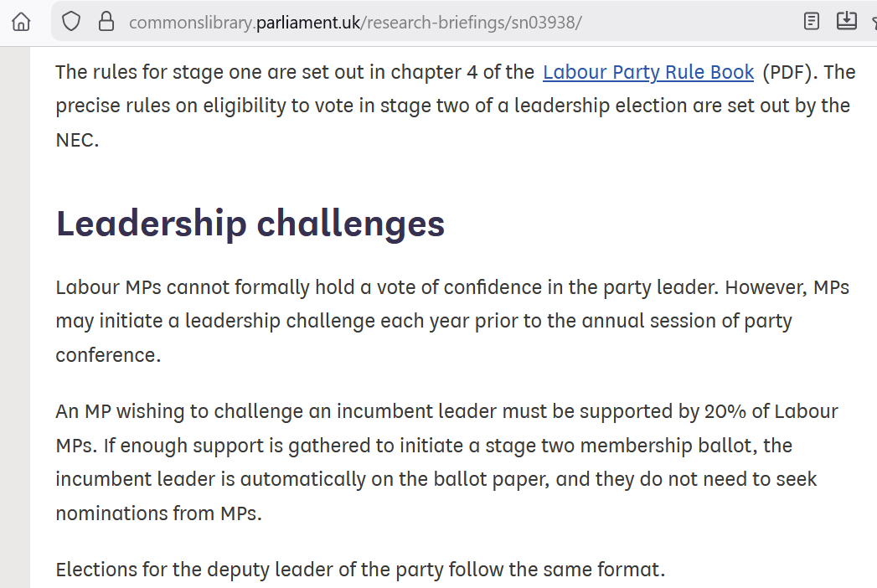Click the line starting "Labour MPs cannot formally"
877x588 pixels.
(x=452, y=287)
